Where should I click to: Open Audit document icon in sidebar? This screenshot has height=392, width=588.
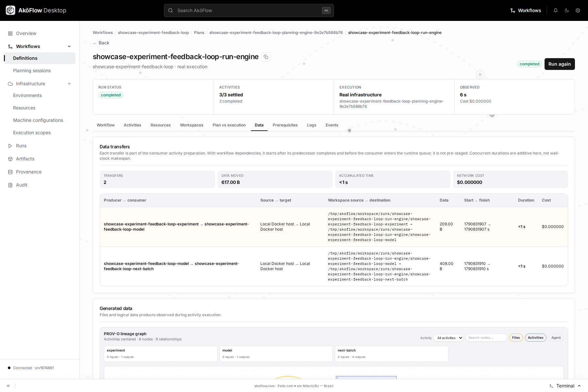[x=10, y=185]
